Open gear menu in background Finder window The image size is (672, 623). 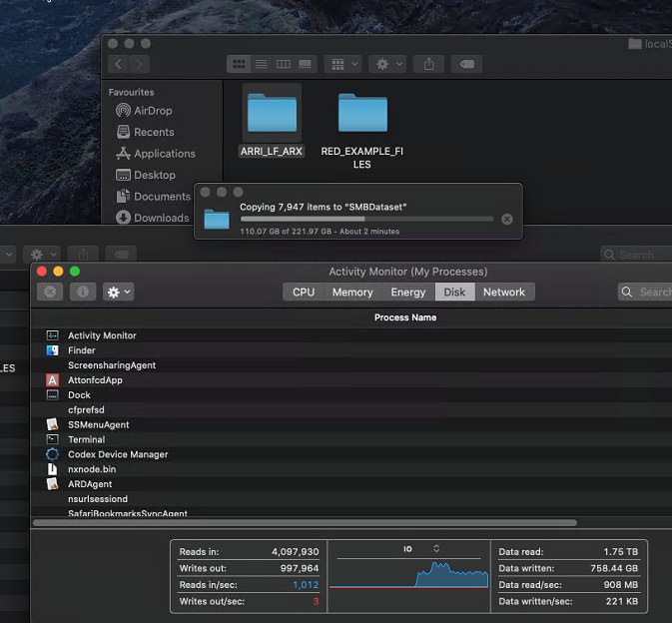42,255
